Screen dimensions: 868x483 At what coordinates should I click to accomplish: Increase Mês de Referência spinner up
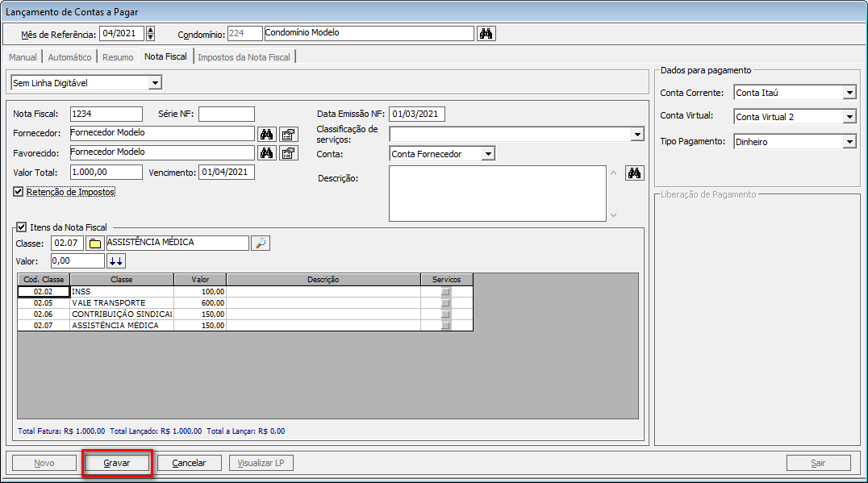pyautogui.click(x=150, y=30)
